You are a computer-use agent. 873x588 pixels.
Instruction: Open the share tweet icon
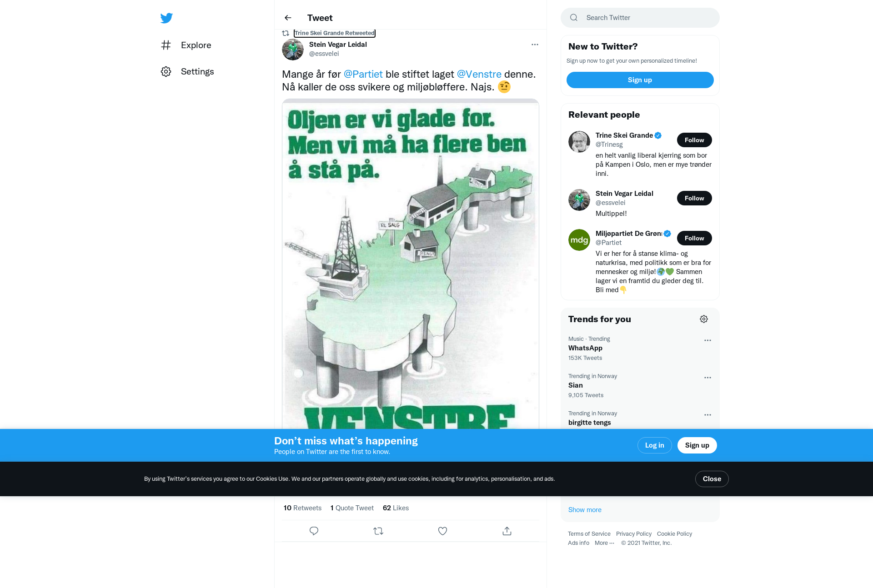(x=507, y=531)
